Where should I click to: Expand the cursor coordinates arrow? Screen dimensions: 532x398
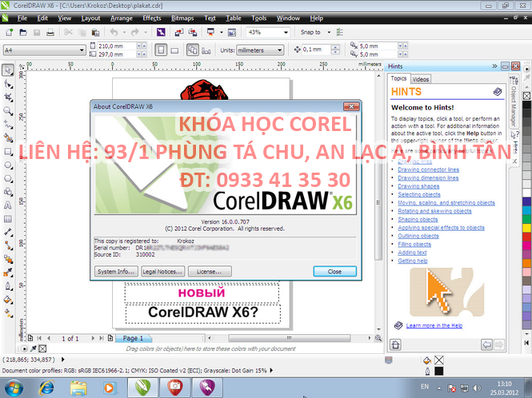pyautogui.click(x=62, y=360)
